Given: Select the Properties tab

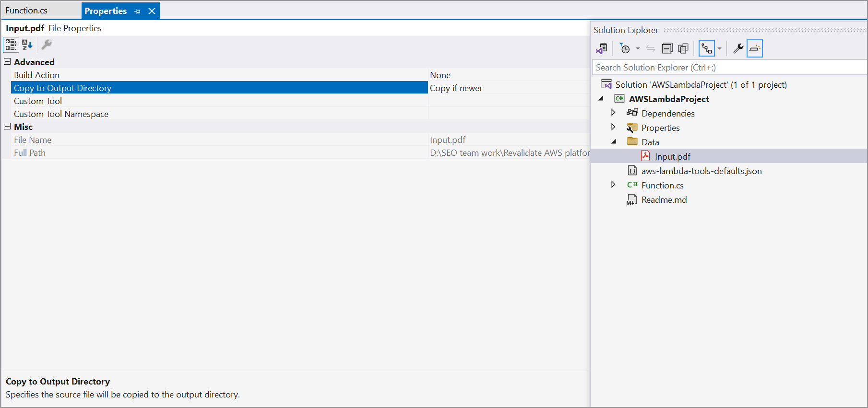Looking at the screenshot, I should tap(106, 11).
